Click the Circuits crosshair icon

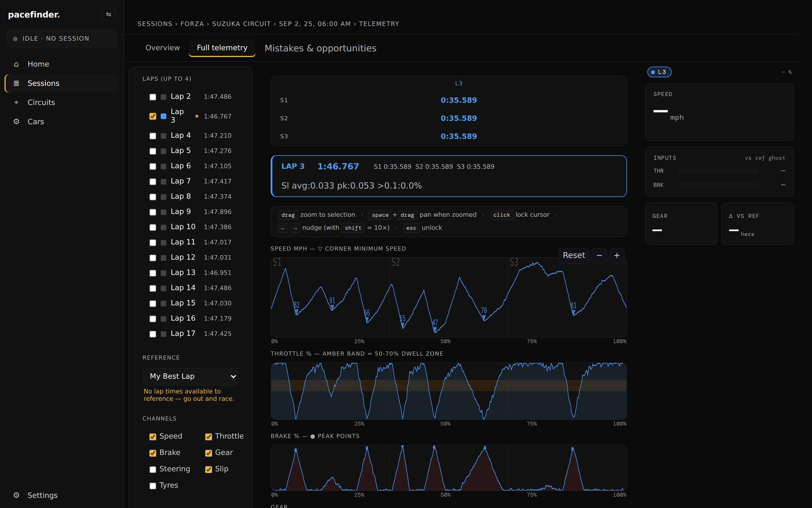coord(16,102)
